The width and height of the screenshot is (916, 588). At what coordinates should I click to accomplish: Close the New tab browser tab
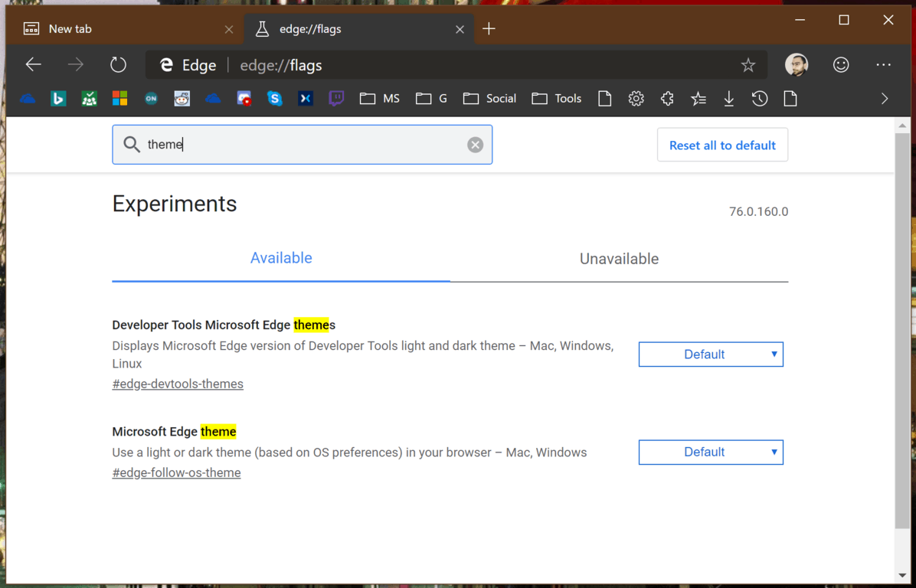tap(229, 29)
